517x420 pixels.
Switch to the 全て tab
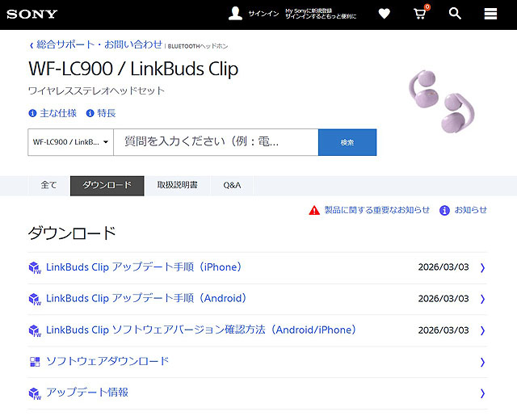tap(48, 186)
